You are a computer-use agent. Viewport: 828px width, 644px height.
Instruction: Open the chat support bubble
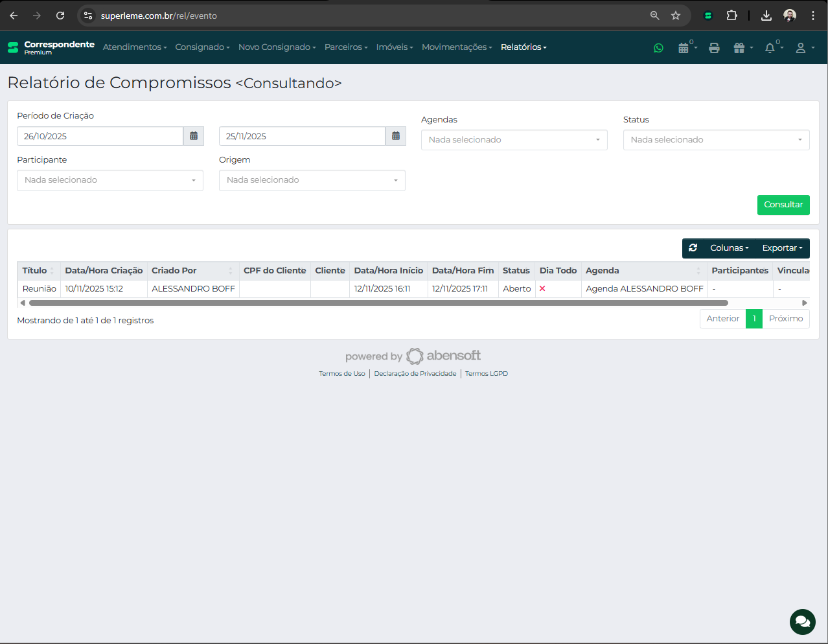click(802, 622)
